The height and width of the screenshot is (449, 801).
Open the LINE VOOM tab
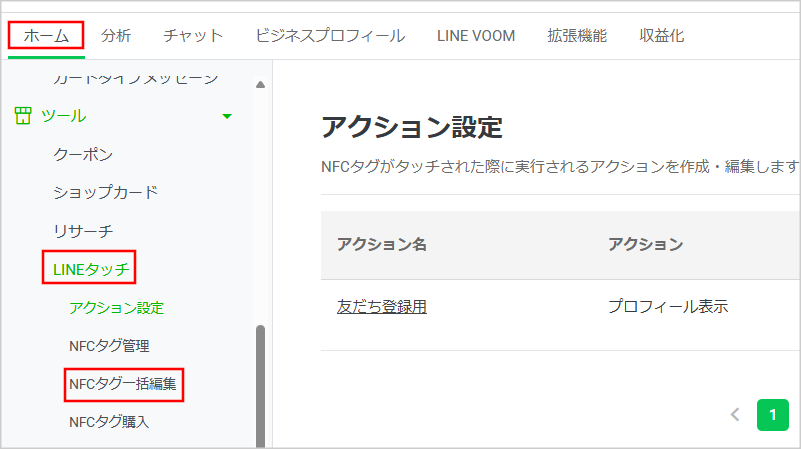(476, 35)
